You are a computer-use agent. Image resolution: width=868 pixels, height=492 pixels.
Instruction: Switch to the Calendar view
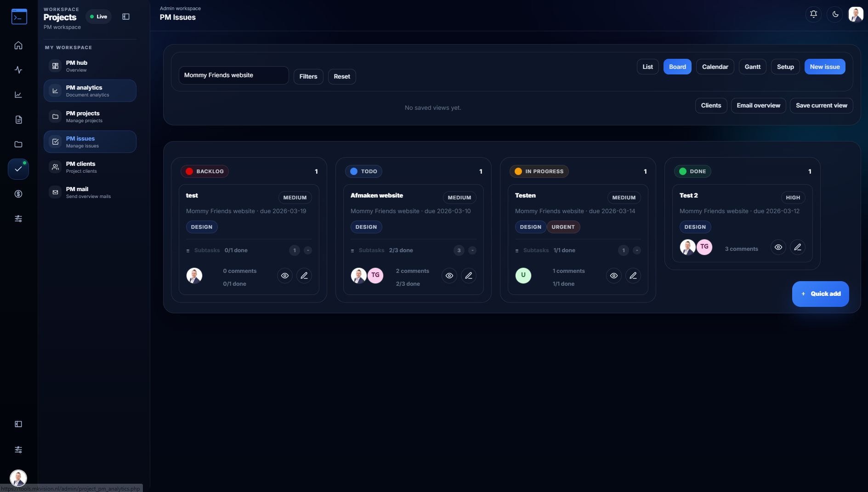coord(715,67)
